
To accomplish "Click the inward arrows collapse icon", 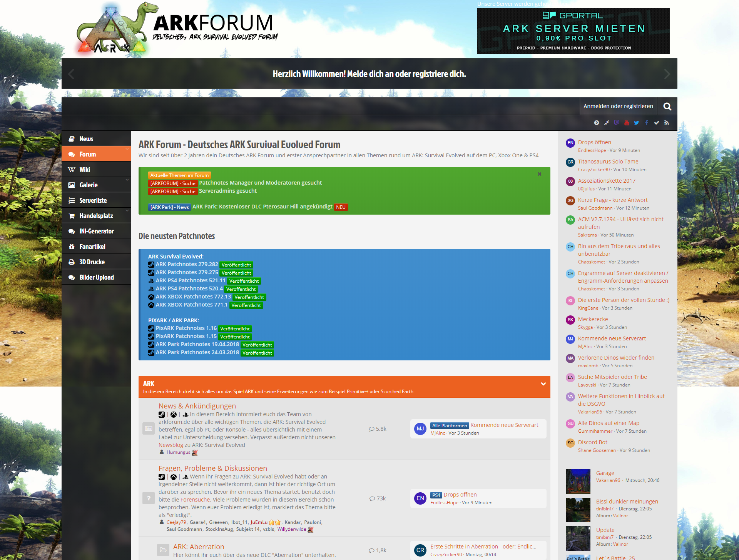I will [607, 123].
